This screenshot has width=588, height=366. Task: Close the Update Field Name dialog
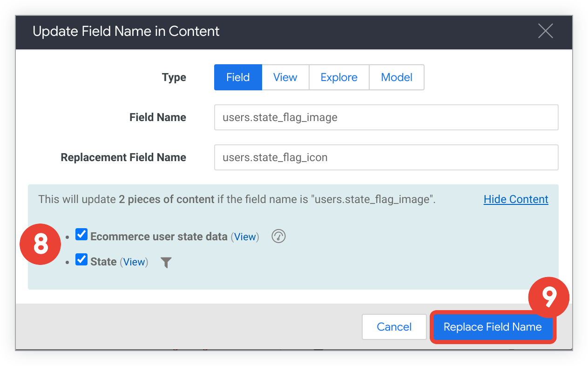545,31
